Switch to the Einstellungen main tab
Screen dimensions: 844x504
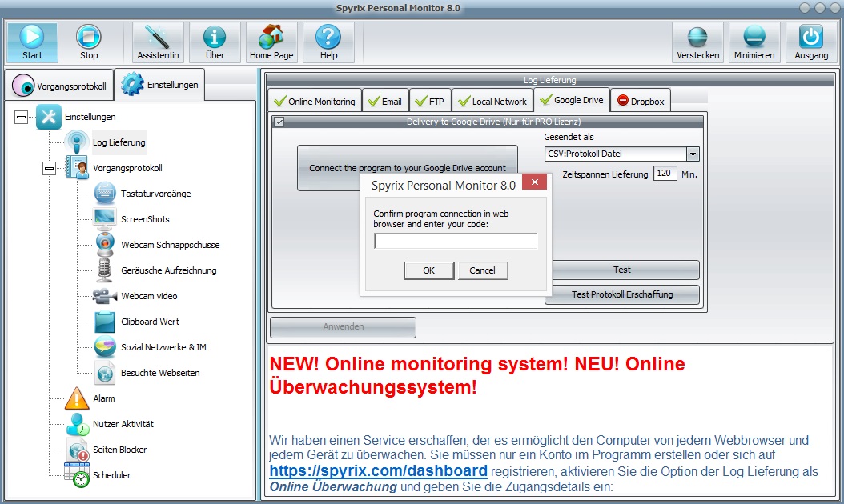[x=159, y=85]
